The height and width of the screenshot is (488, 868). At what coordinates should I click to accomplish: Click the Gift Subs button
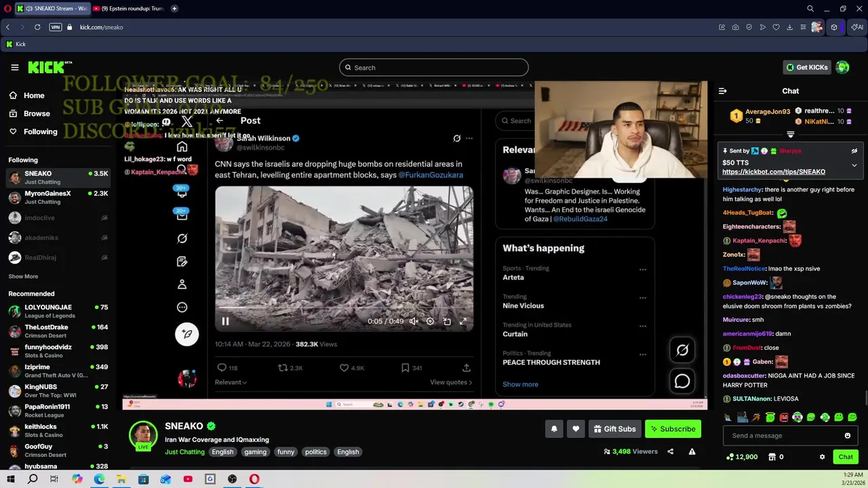(614, 429)
